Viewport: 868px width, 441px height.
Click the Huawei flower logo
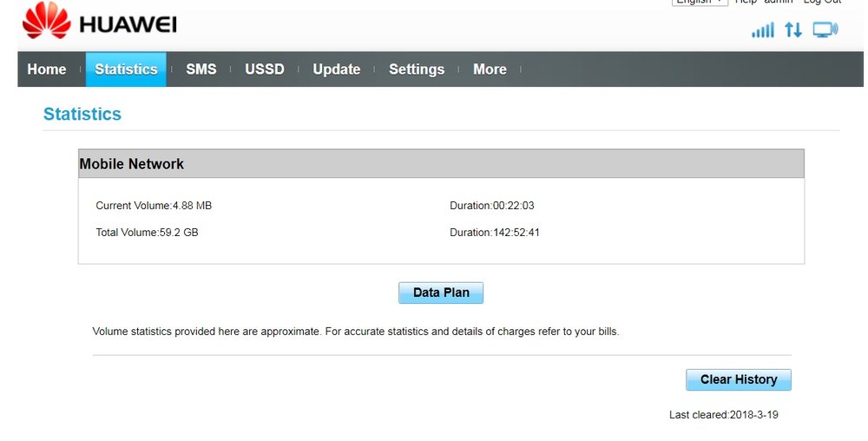[x=46, y=21]
